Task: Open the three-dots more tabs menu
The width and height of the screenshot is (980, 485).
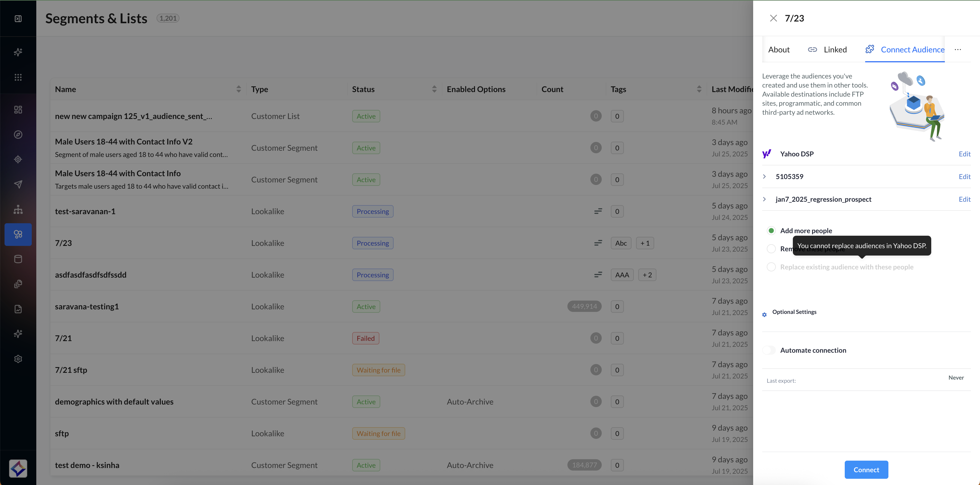Action: point(958,49)
